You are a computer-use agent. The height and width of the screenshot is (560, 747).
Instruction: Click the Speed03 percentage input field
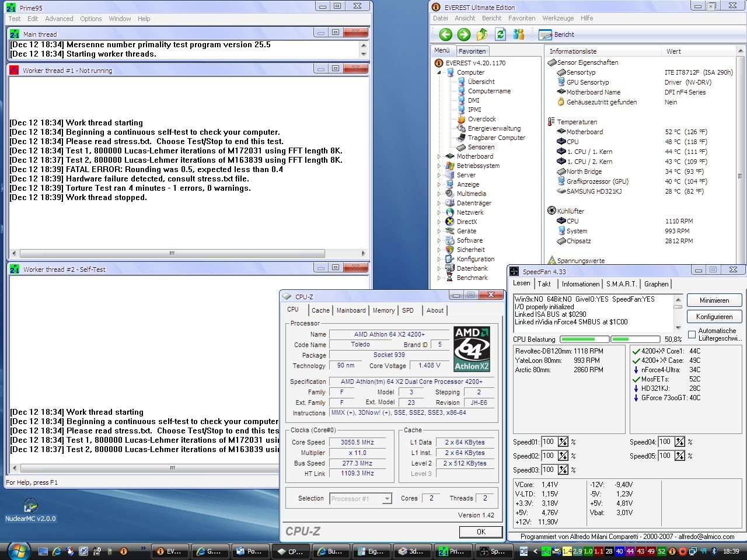[x=548, y=470]
